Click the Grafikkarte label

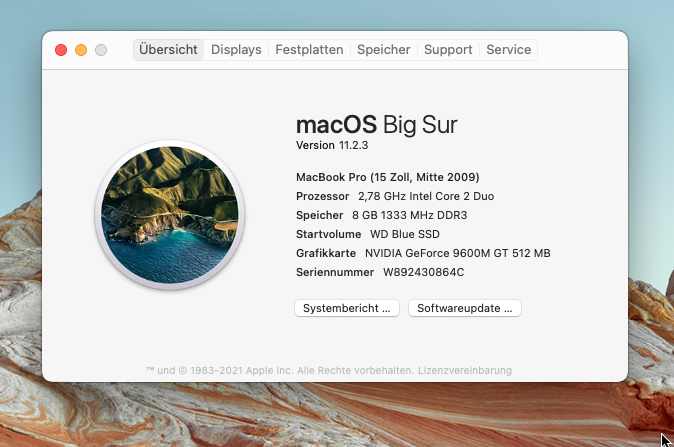[x=326, y=253]
